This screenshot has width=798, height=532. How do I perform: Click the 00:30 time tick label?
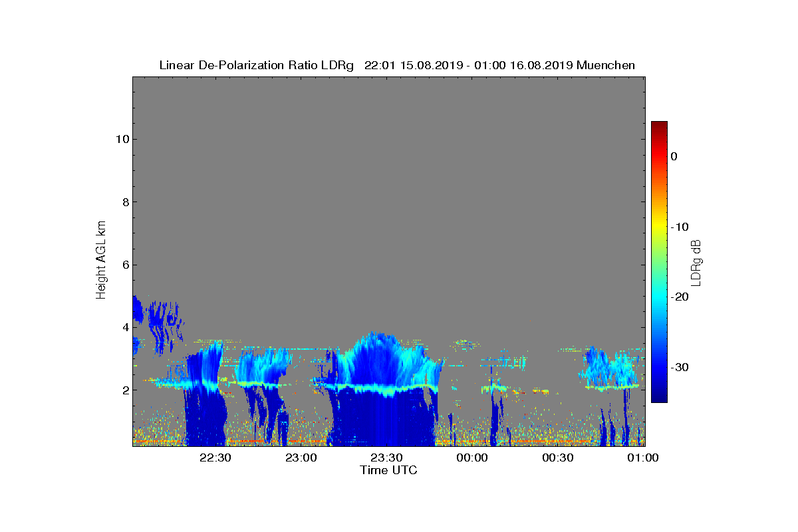[558, 458]
